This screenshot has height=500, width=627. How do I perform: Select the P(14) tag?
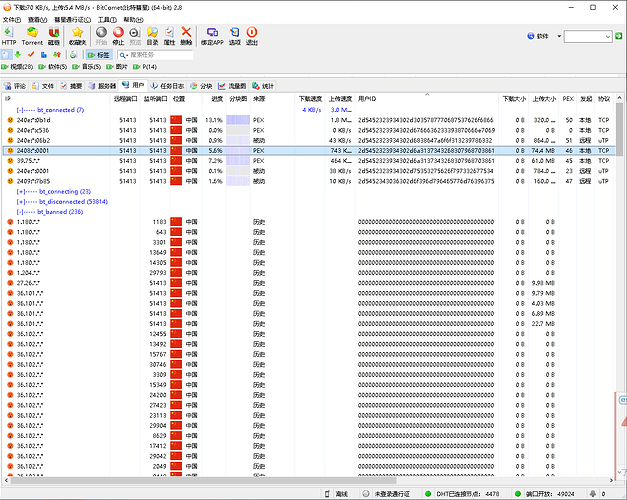pyautogui.click(x=145, y=67)
